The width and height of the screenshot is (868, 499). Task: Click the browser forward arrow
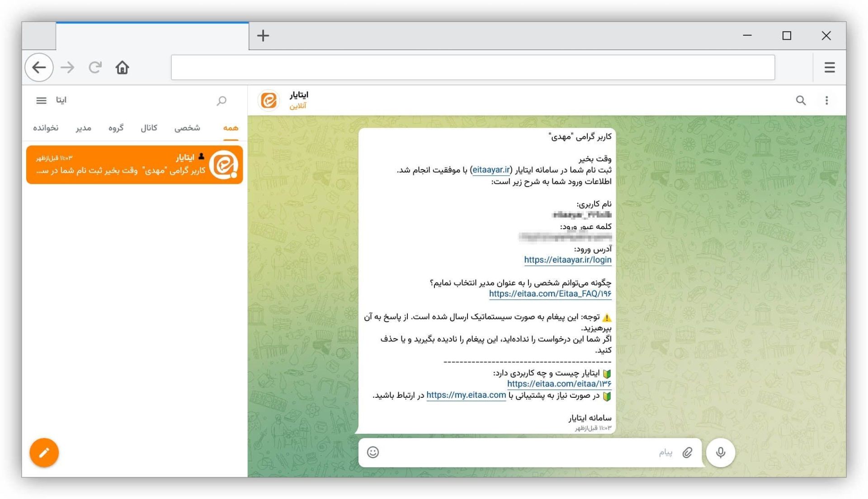[x=67, y=67]
